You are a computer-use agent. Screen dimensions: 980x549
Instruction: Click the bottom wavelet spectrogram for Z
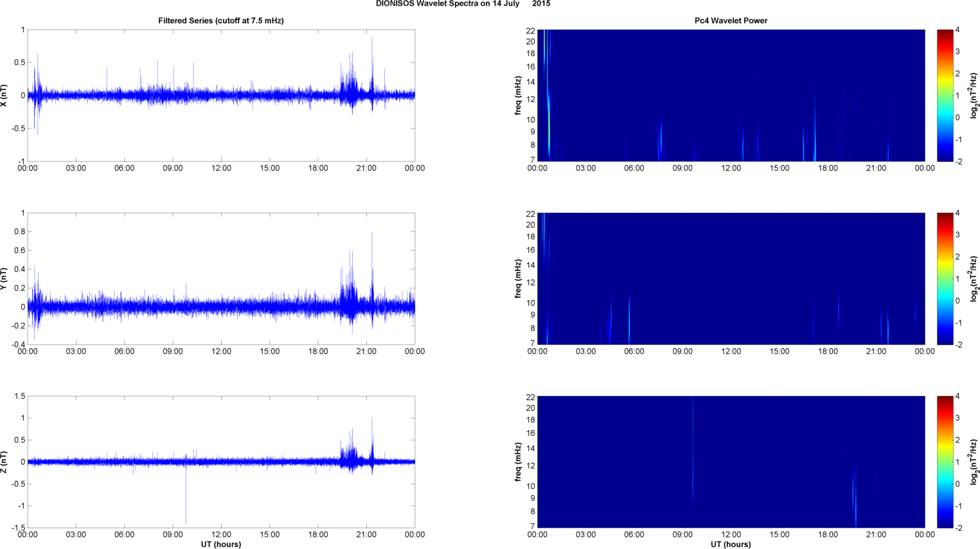click(x=731, y=462)
